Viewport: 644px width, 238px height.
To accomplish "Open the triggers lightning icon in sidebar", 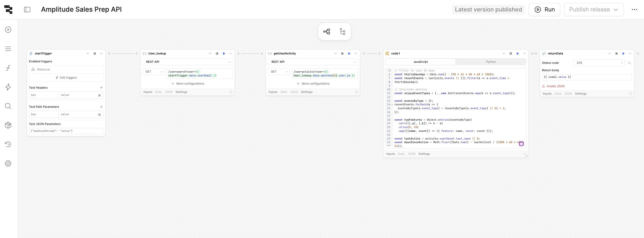I will (x=8, y=87).
